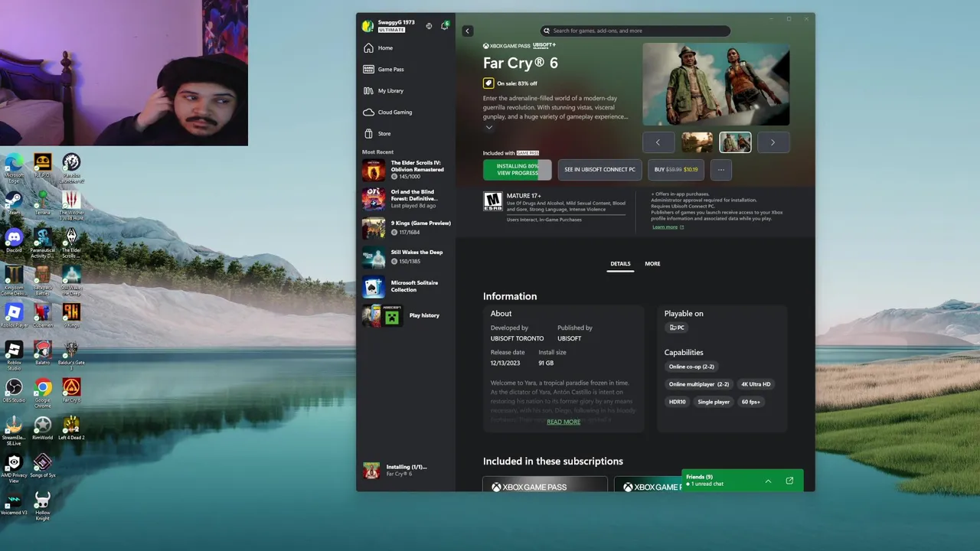The width and height of the screenshot is (980, 551).
Task: Open Play history in sidebar
Action: coord(406,315)
